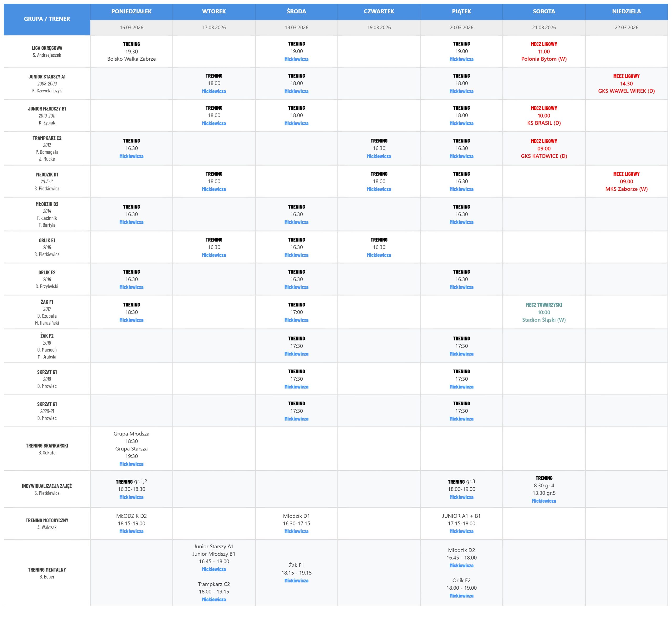Image resolution: width=672 pixels, height=623 pixels.
Task: Open Mickiewicza link in Junior Starszy A1 Tuesday cell
Action: tap(214, 91)
